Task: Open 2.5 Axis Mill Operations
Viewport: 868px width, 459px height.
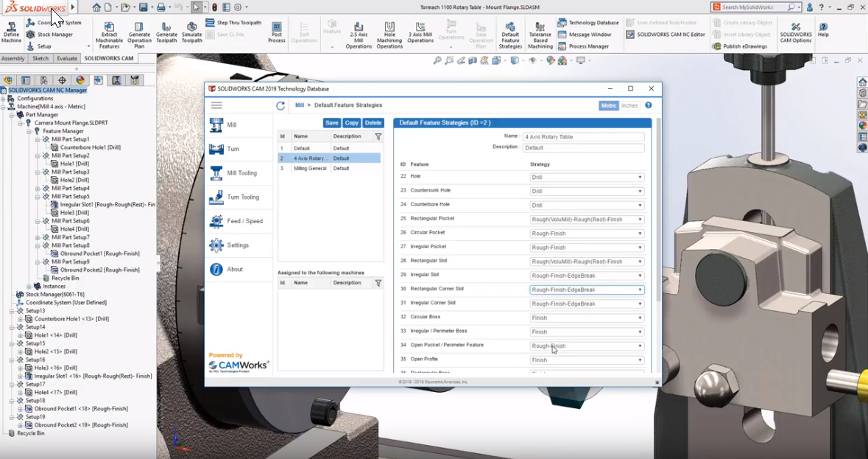Action: point(358,35)
